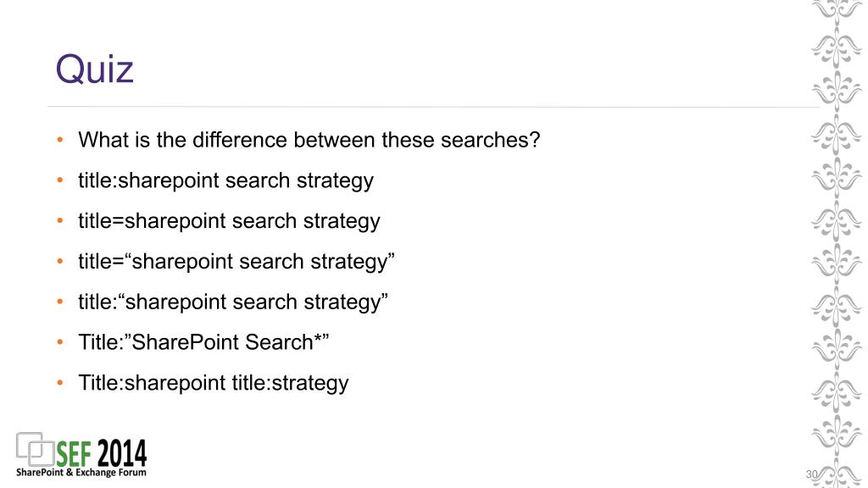Screen dimensions: 868x488
Task: Click the top ornamental border motif
Action: coord(837,8)
